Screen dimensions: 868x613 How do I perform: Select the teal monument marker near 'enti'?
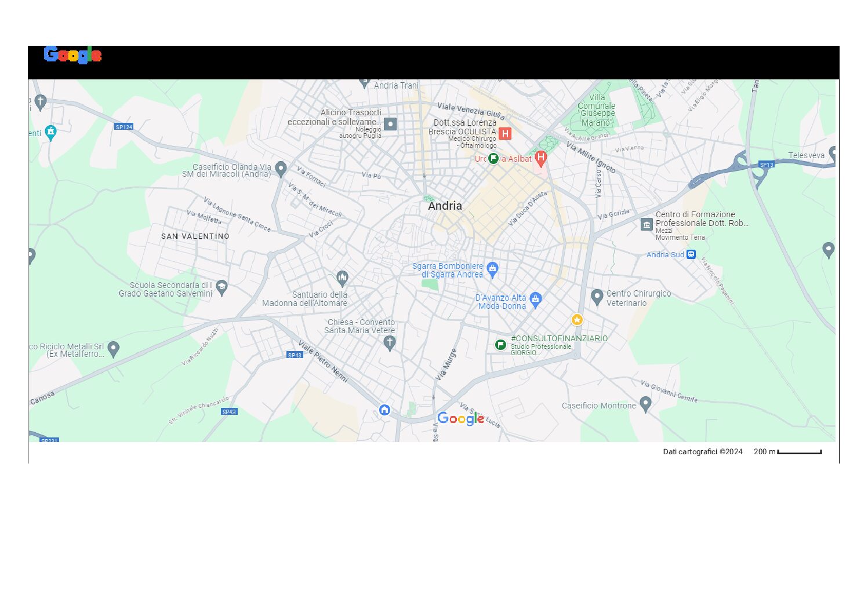[51, 133]
